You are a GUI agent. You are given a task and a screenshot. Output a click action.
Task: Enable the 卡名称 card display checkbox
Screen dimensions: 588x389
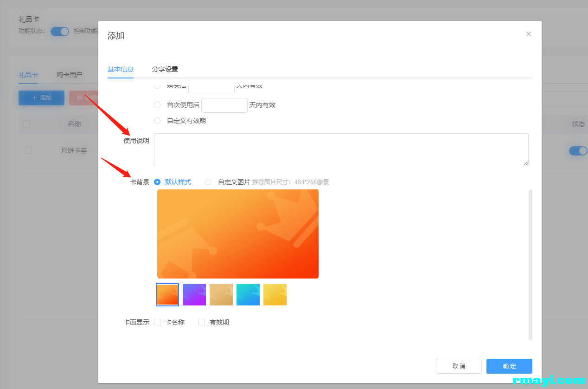(x=157, y=322)
